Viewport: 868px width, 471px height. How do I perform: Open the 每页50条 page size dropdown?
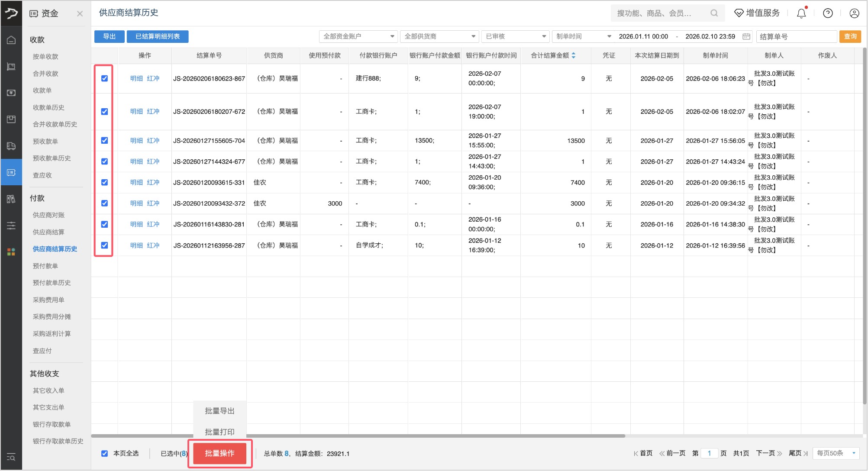[x=836, y=453]
